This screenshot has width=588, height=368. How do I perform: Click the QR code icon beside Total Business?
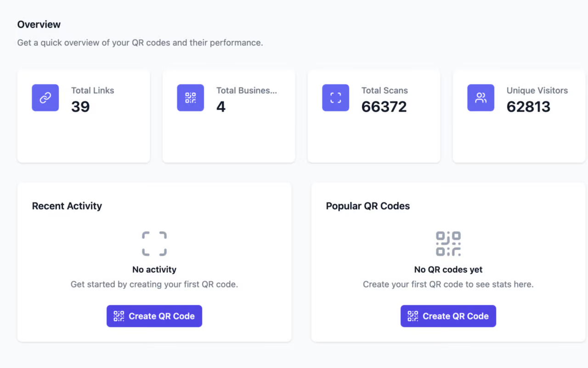[x=190, y=98]
